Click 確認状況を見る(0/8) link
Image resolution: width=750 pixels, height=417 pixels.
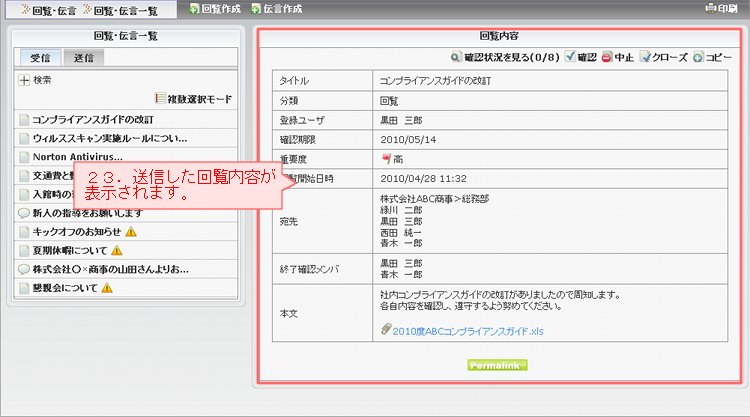coord(512,57)
